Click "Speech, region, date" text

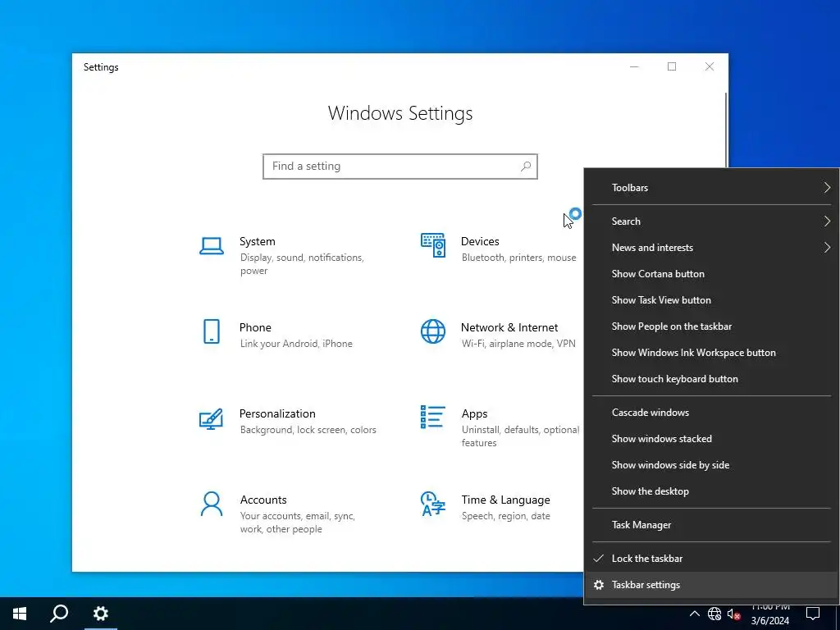coord(505,516)
